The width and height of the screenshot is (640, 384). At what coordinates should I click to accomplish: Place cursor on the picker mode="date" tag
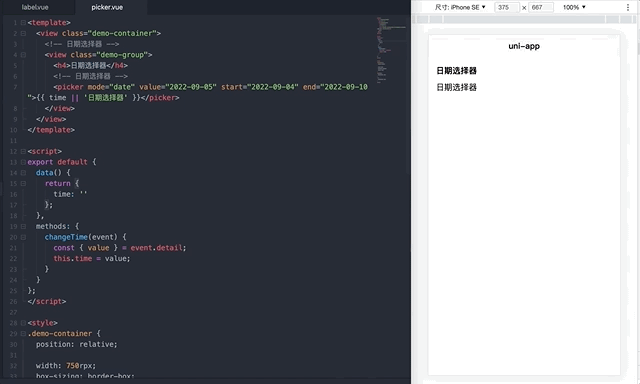93,87
